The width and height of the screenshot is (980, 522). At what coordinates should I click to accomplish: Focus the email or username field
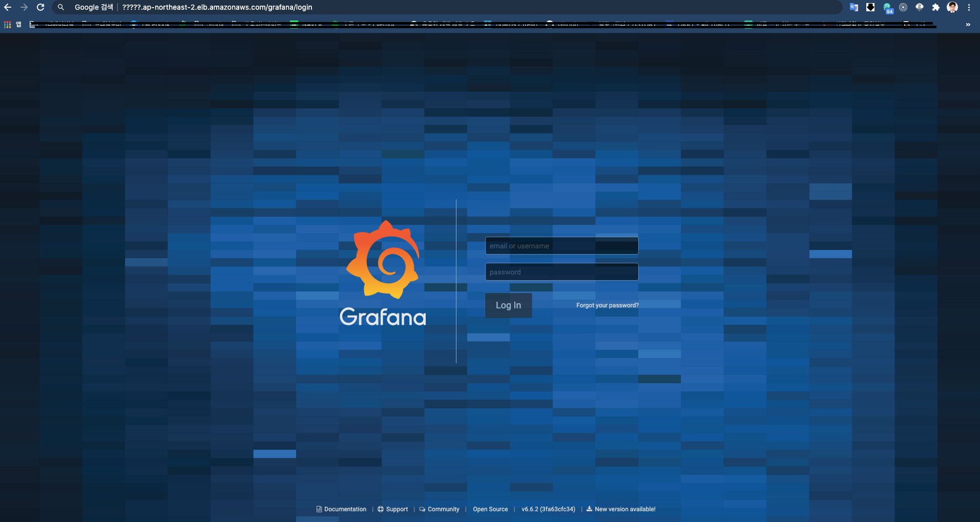point(561,246)
